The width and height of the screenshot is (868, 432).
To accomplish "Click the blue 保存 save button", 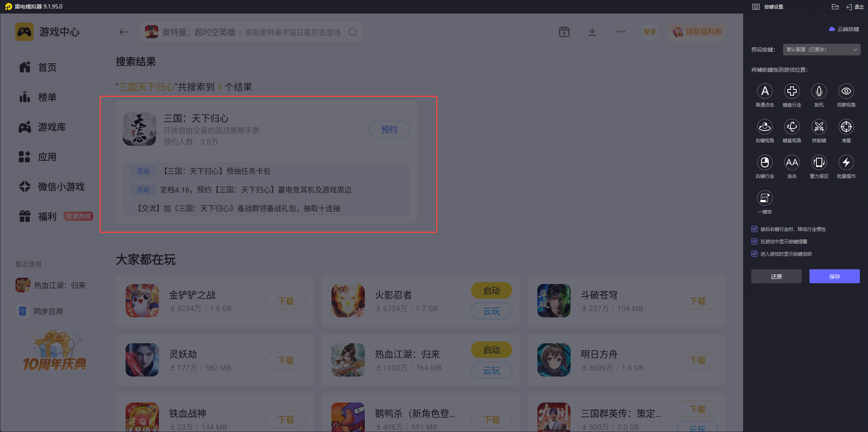I will 834,276.
